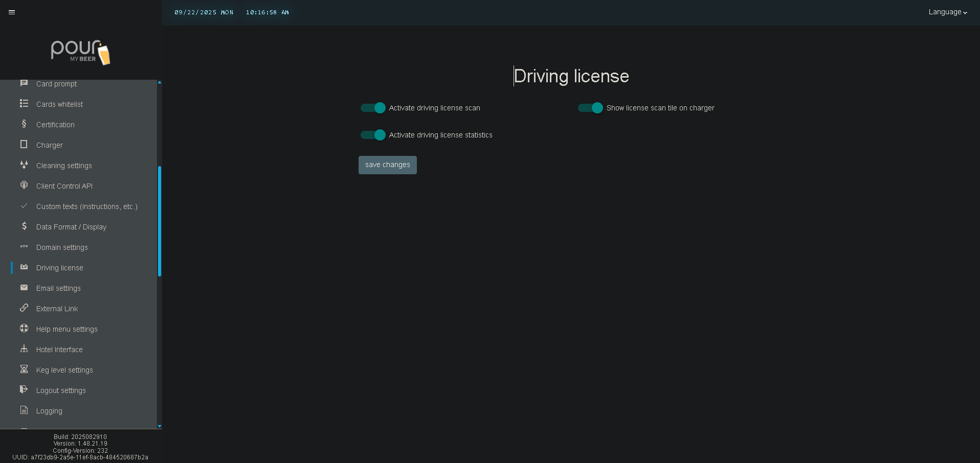980x463 pixels.
Task: Click the blue sidebar scrollbar thumb
Action: pyautogui.click(x=160, y=221)
